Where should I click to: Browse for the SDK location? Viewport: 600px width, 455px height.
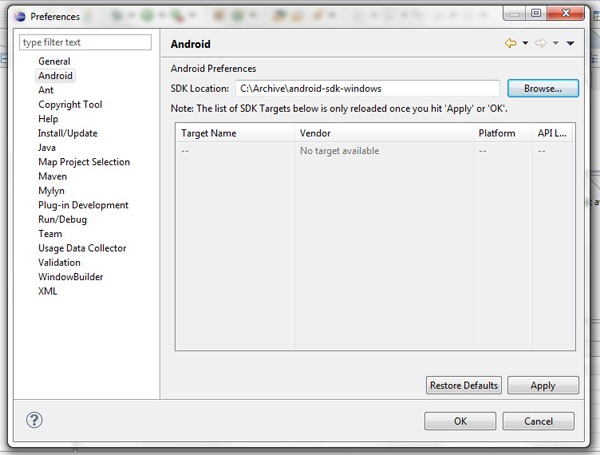tap(543, 88)
